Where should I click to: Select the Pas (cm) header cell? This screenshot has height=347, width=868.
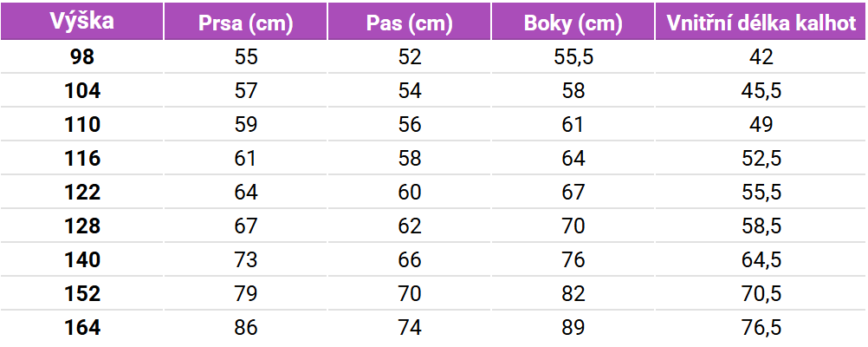(410, 23)
